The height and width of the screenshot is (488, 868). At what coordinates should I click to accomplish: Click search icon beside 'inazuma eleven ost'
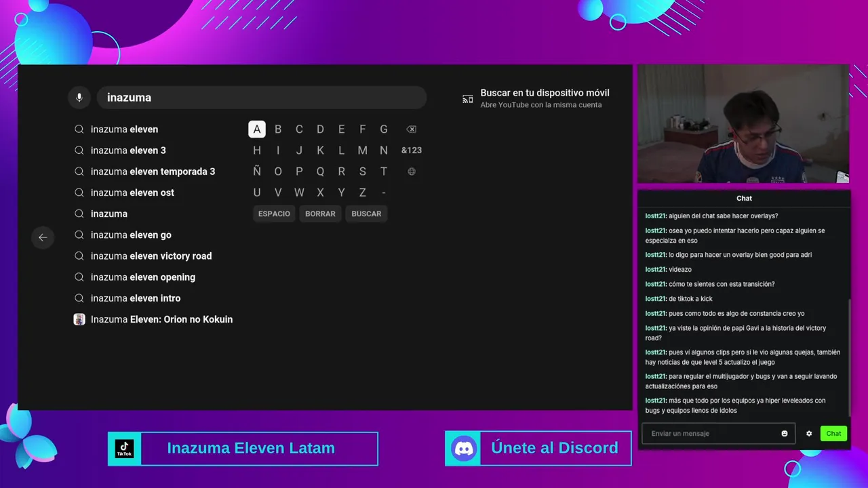coord(79,192)
